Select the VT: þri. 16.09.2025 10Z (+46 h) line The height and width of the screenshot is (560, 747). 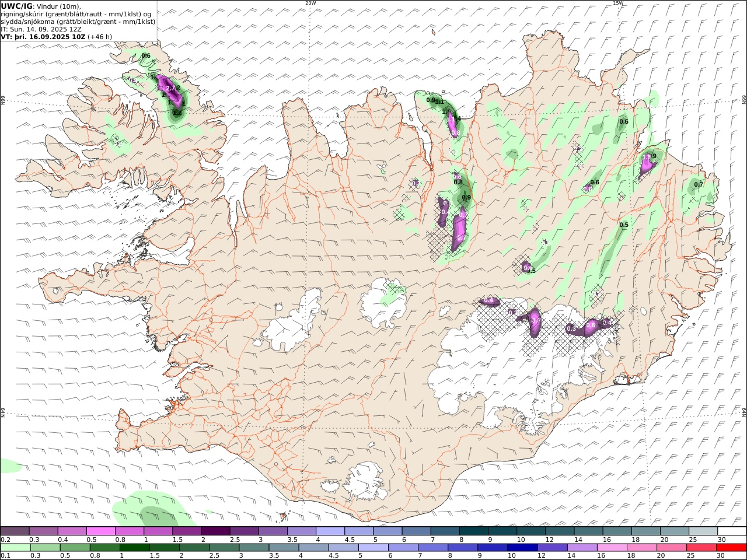pyautogui.click(x=57, y=36)
